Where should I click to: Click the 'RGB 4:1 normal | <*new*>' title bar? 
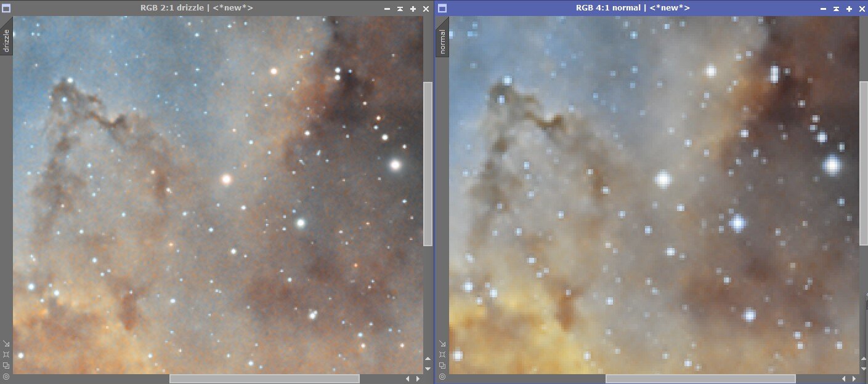633,9
